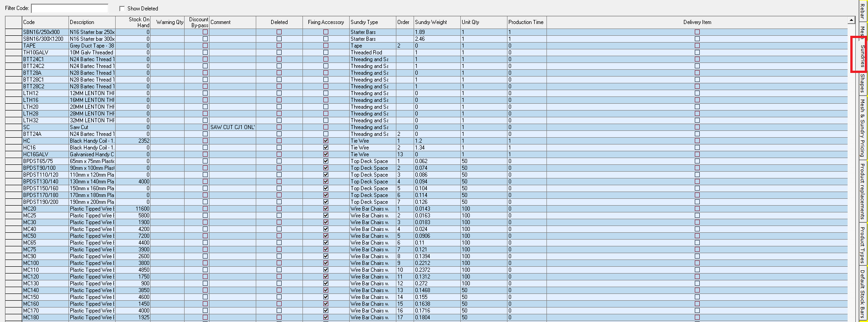Select the stock on hand value 1925
The image size is (868, 322).
coord(133,317)
